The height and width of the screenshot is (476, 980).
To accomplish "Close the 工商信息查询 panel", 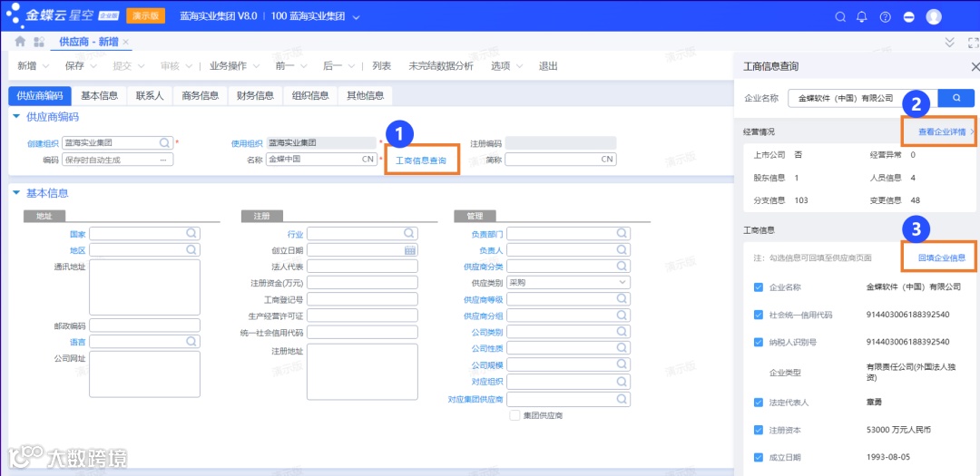I will point(975,66).
